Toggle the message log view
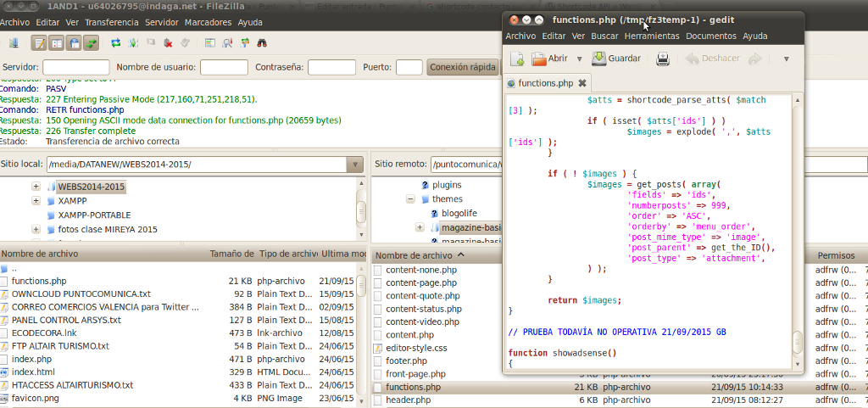 (39, 42)
